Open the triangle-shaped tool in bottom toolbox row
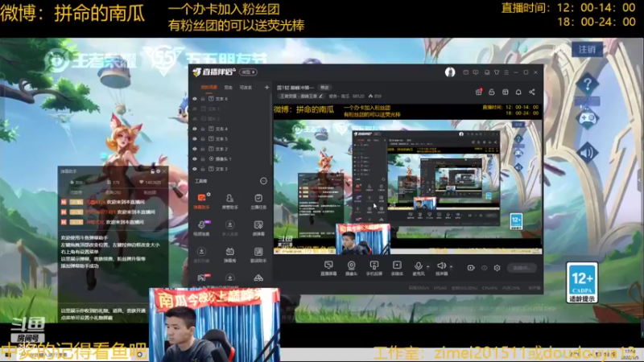The height and width of the screenshot is (362, 644). click(x=258, y=278)
